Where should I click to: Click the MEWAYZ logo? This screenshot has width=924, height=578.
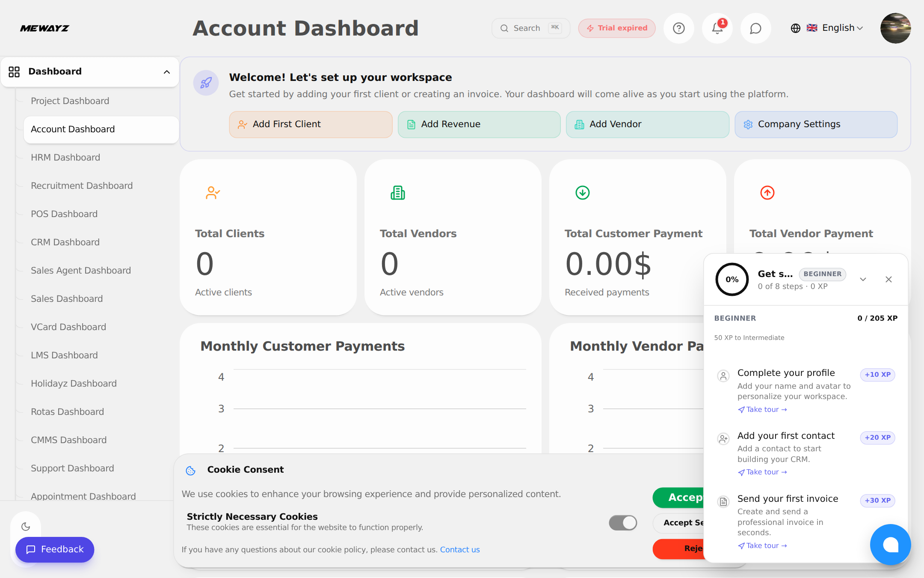(44, 28)
